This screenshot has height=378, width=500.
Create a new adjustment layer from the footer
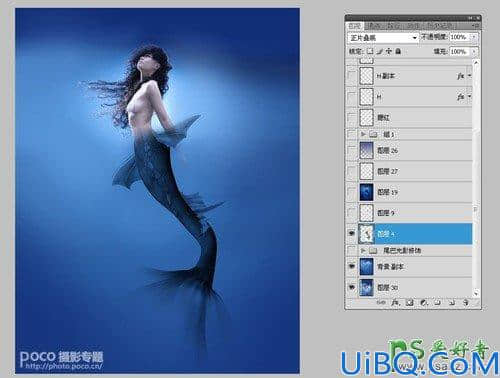pyautogui.click(x=424, y=303)
